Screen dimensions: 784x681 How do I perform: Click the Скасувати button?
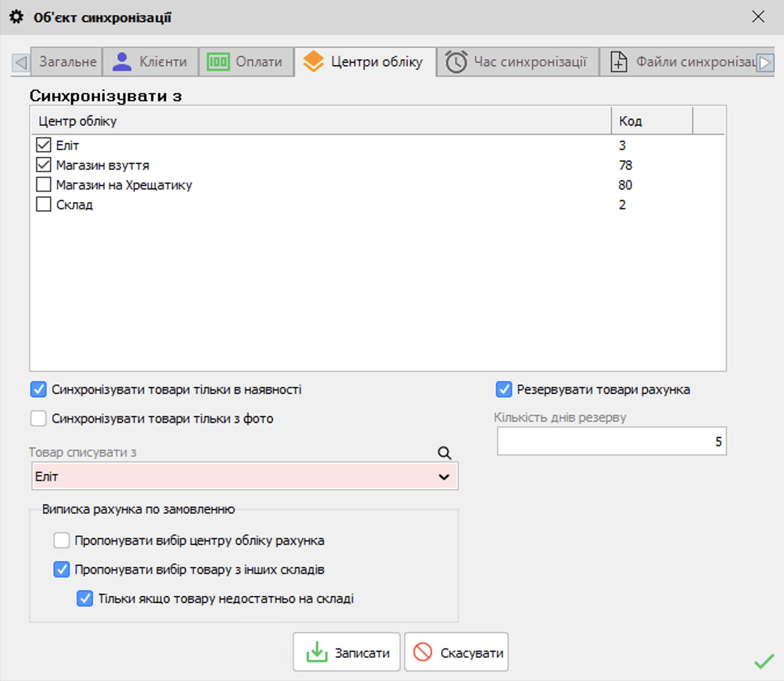coord(456,653)
